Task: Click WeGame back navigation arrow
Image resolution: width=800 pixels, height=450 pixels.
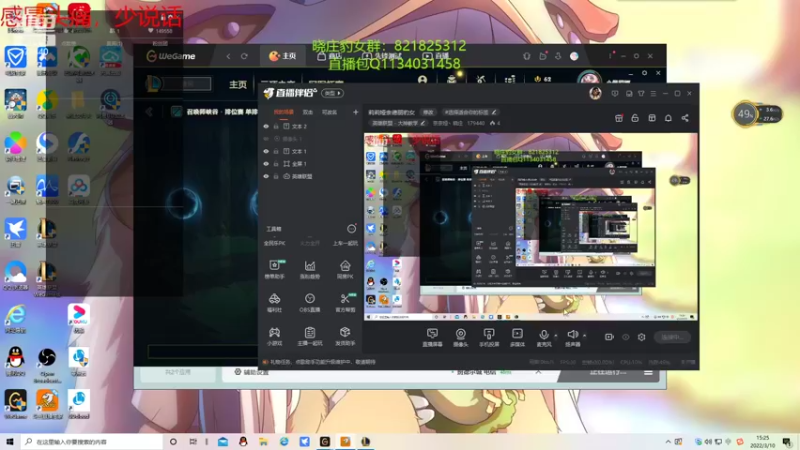Action: [228, 56]
